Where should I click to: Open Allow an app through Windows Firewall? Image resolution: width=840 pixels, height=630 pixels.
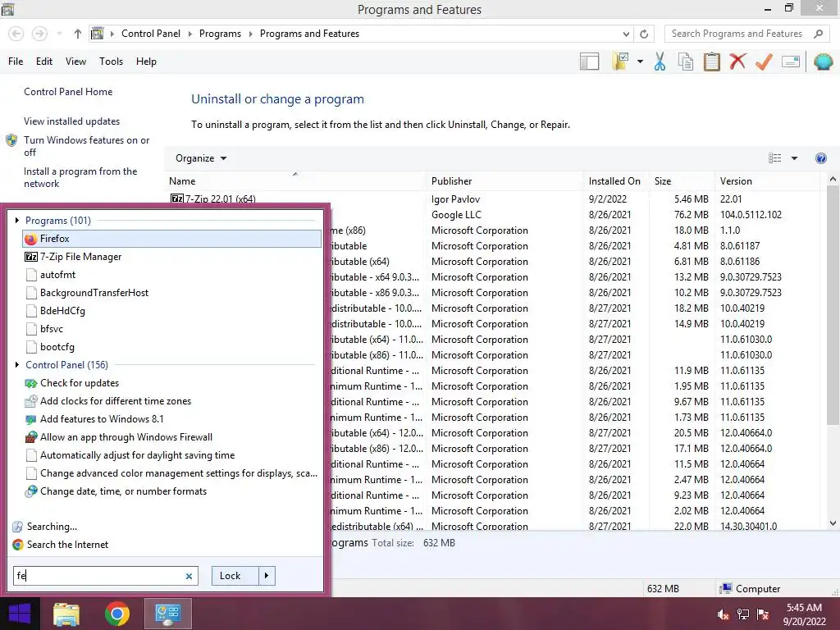(x=171, y=437)
